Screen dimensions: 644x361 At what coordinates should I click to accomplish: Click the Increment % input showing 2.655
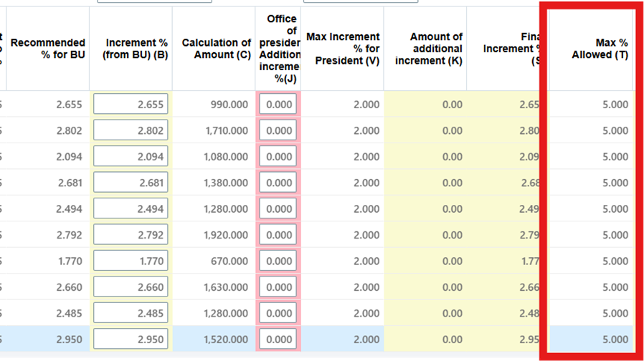click(x=131, y=105)
